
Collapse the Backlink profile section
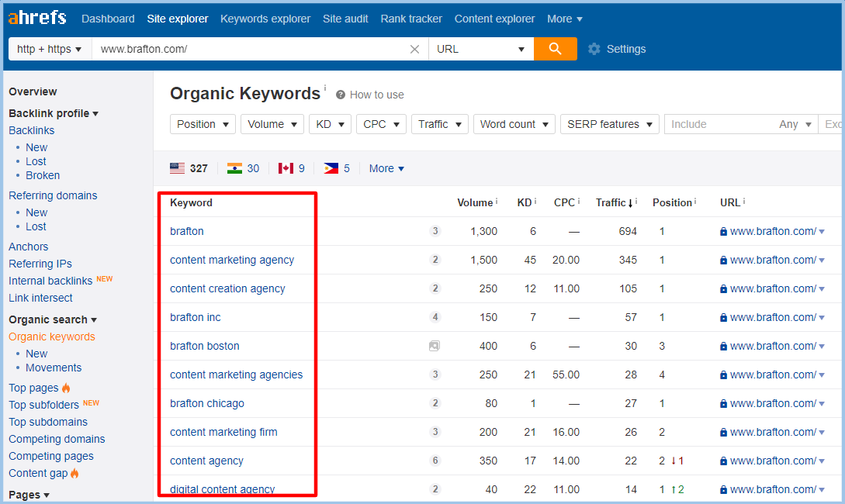[x=54, y=113]
